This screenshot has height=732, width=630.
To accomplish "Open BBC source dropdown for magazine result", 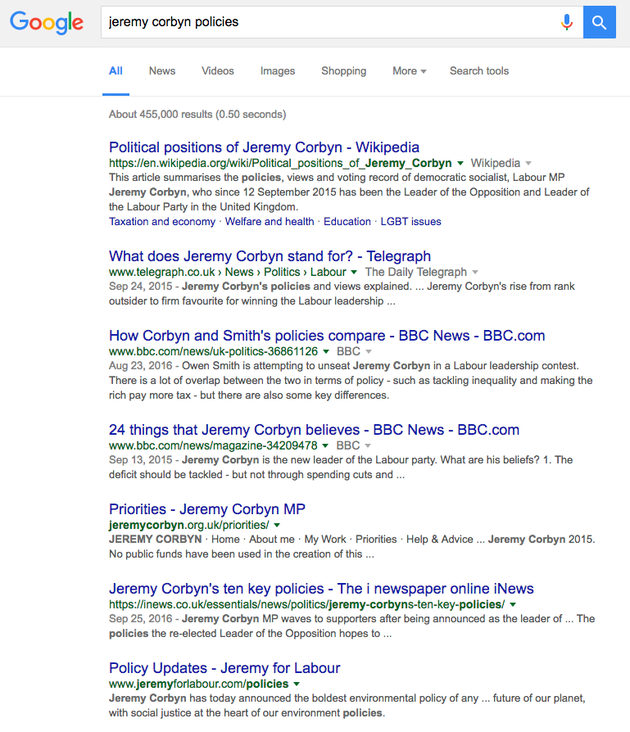I will [353, 445].
